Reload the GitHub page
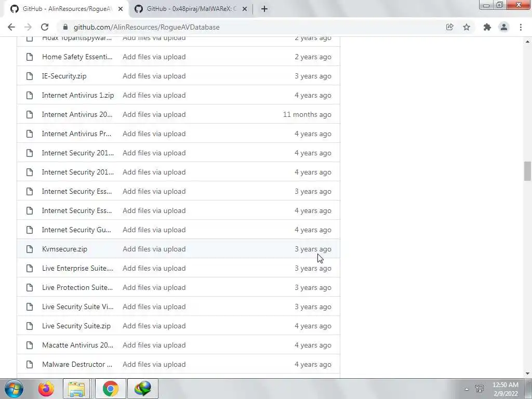The height and width of the screenshot is (399, 532). tap(45, 27)
